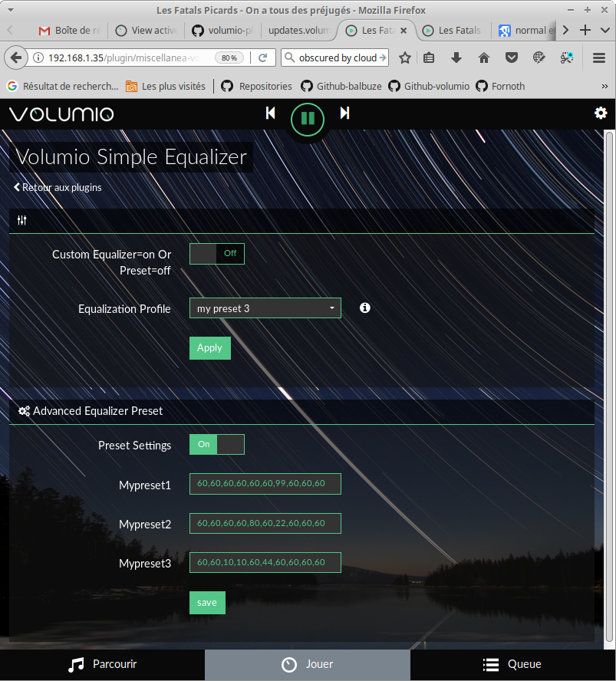Click the sparkle extension icon beside hamburger menu
Screen dimensions: 616x681
click(567, 58)
